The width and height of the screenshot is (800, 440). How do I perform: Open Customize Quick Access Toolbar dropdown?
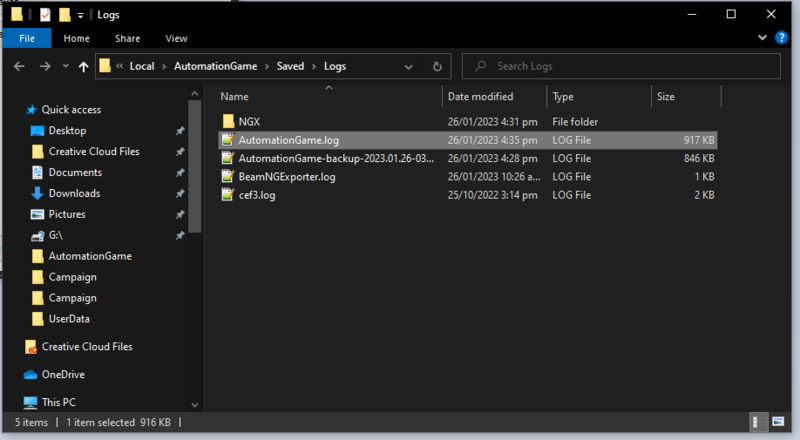coord(80,15)
